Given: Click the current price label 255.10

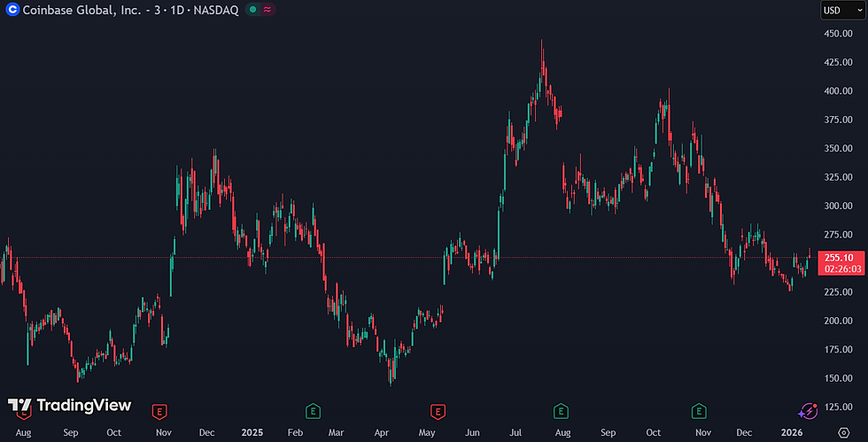Looking at the screenshot, I should 839,258.
